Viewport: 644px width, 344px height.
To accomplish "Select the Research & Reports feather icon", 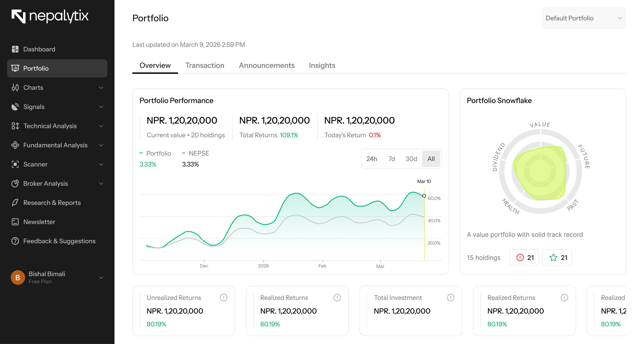I will (x=15, y=202).
